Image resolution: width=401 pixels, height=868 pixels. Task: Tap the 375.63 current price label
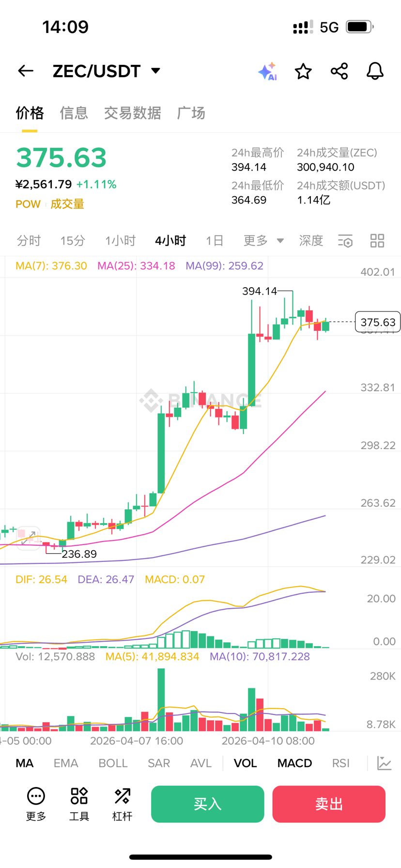coord(378,322)
